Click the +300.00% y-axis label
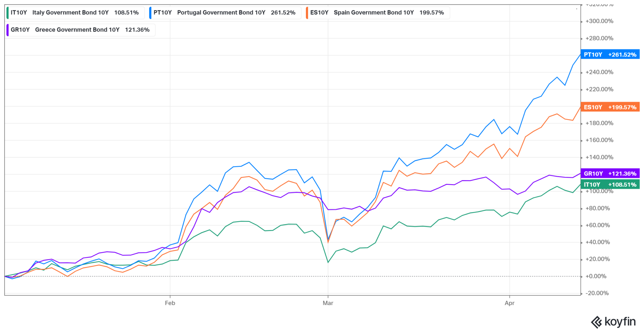Viewport: 644px width, 333px height. (x=599, y=21)
